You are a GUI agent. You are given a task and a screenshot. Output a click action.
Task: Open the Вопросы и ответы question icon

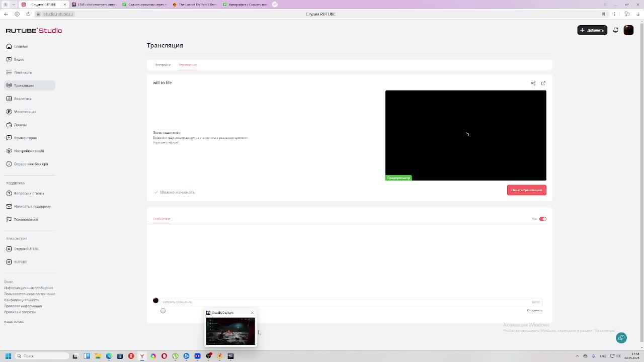coord(9,193)
